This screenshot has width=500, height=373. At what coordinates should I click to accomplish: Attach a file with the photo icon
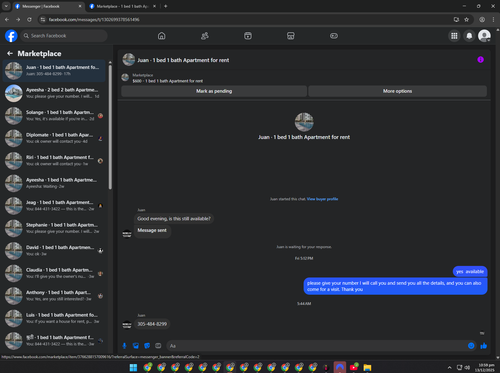136,346
